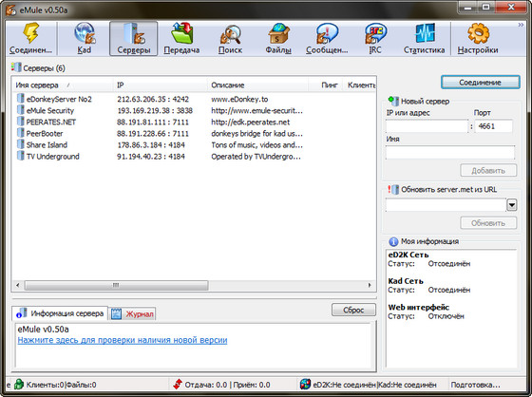The image size is (532, 397).
Task: Select the Серверы toolbar icon
Action: click(134, 33)
